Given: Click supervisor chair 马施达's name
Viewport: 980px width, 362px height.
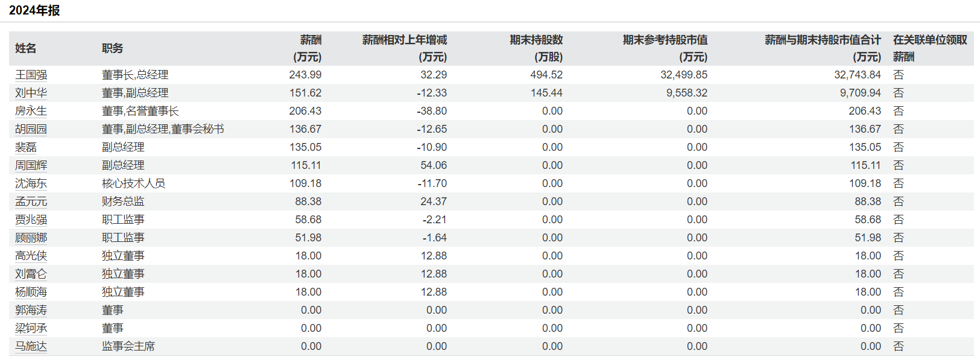Looking at the screenshot, I should pyautogui.click(x=31, y=346).
